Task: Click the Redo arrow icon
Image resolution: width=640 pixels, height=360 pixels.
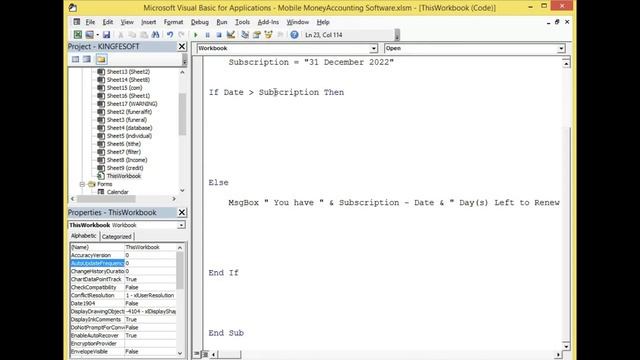Action: coord(181,35)
